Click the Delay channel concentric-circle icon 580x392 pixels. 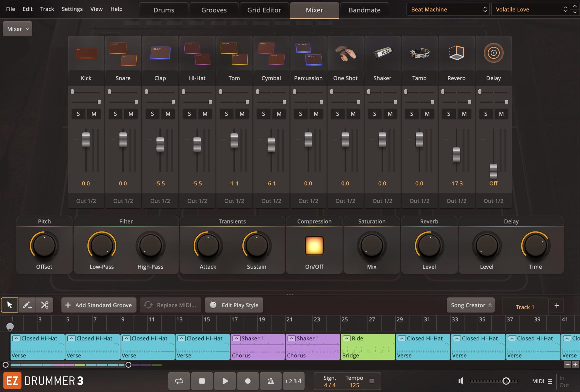pyautogui.click(x=493, y=53)
